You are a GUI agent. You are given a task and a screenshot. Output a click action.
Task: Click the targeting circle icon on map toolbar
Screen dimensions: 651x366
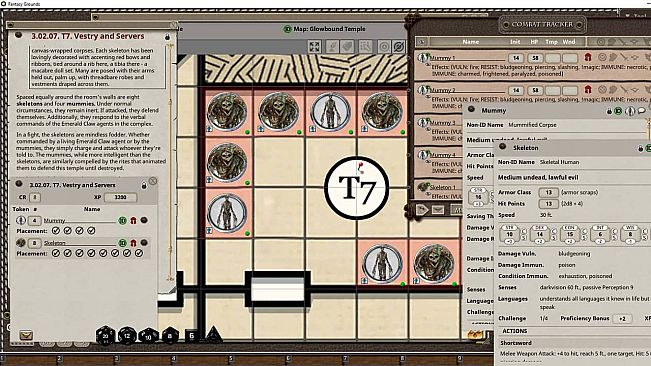[384, 46]
